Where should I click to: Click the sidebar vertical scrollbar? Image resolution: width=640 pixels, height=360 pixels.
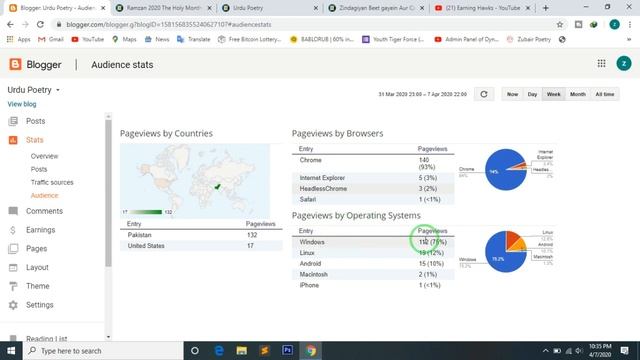point(108,192)
